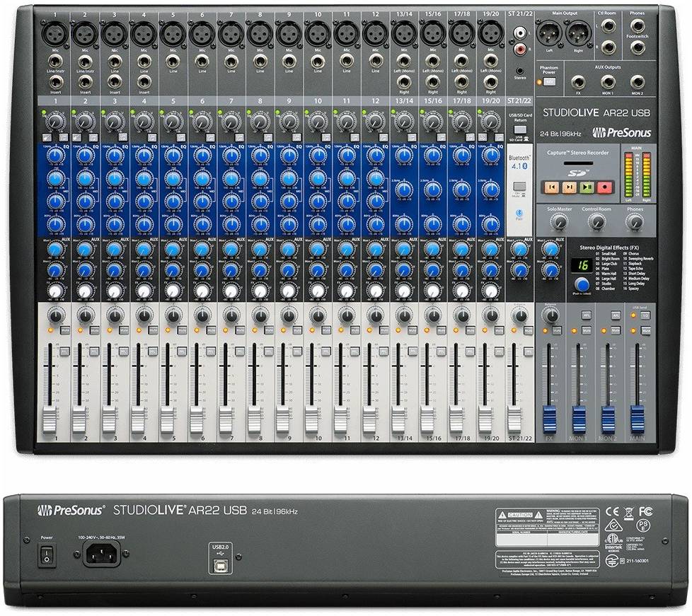This screenshot has width=692, height=616.
Task: Click the SD card slot
Action: click(x=578, y=163)
